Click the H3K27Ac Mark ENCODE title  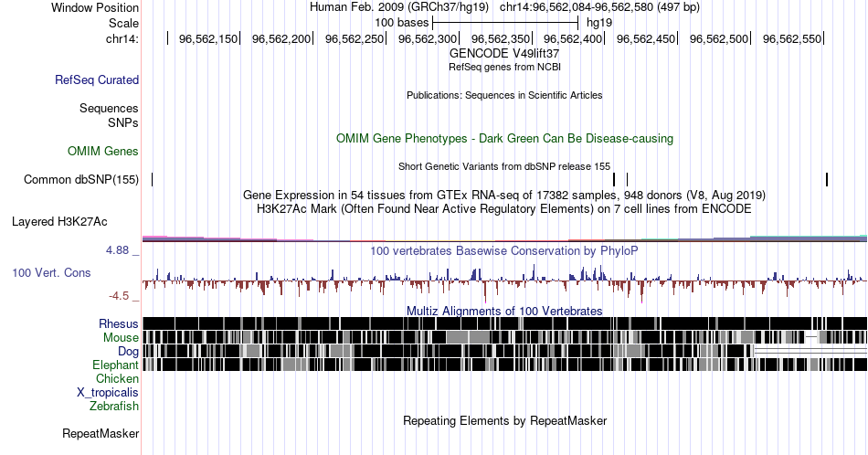coord(504,208)
